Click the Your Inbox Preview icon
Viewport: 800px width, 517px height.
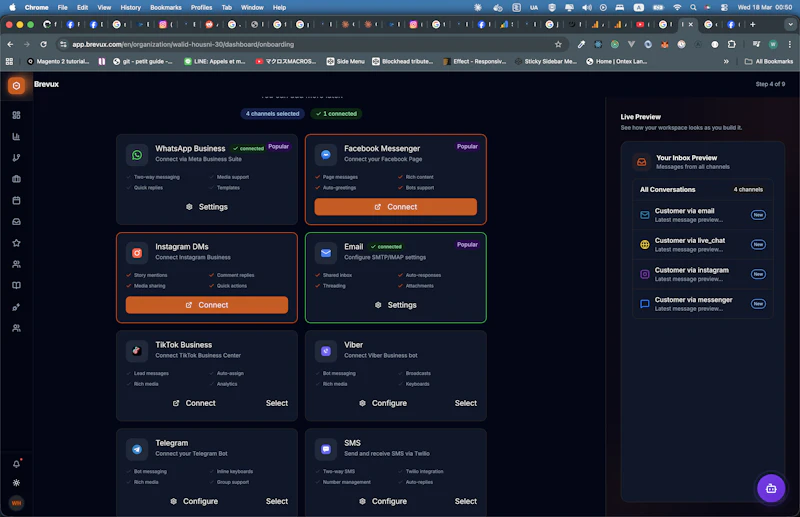(x=641, y=162)
